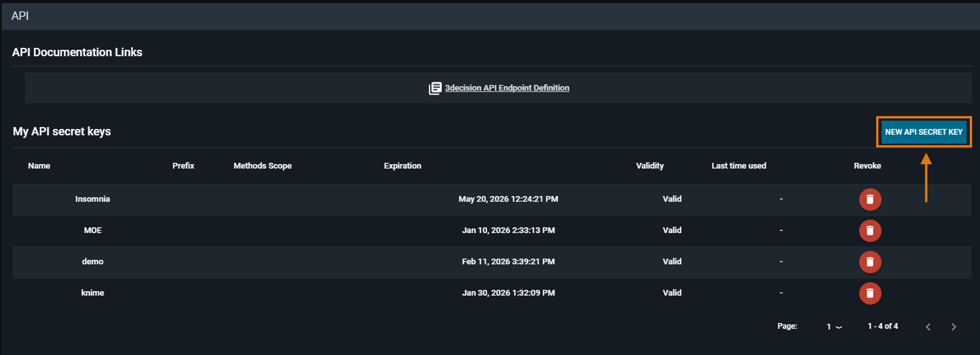Click expiration May 20, 2026 12:24:21 PM
The image size is (980, 355).
tap(508, 199)
